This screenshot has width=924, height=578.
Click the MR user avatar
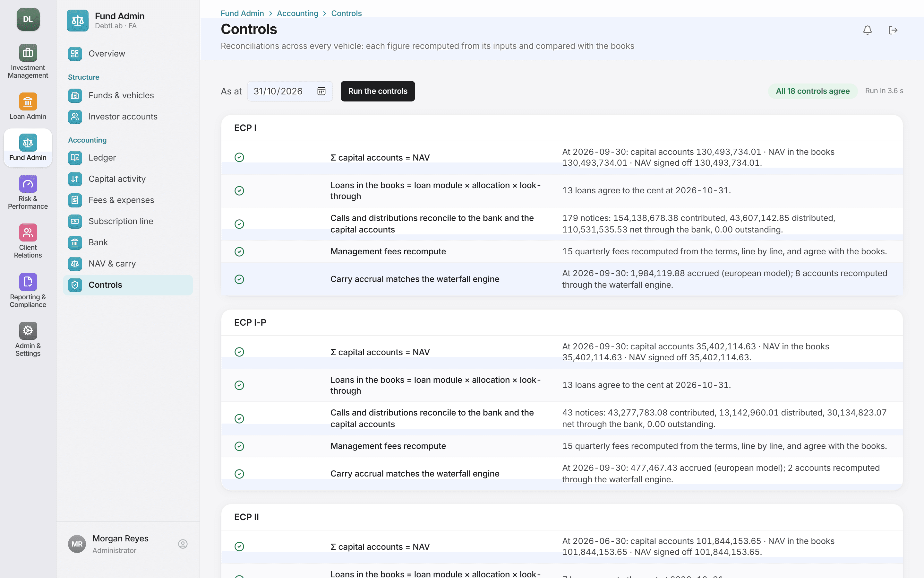pyautogui.click(x=77, y=544)
